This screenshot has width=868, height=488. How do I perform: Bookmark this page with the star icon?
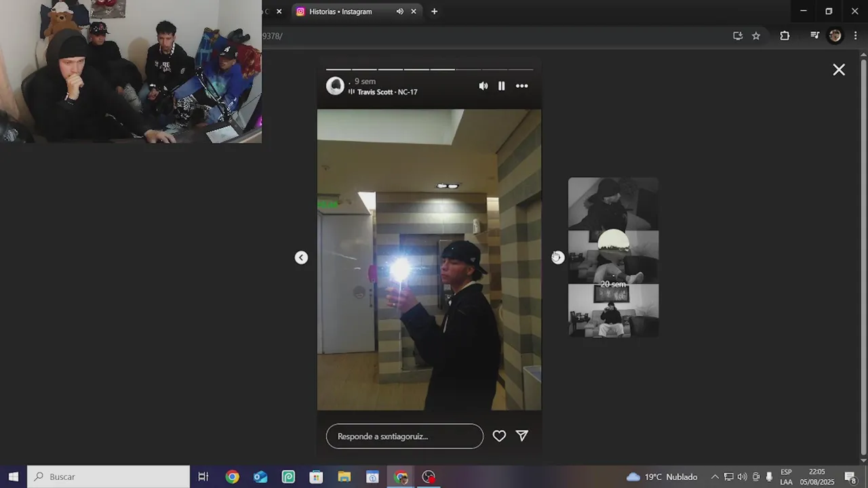[756, 36]
